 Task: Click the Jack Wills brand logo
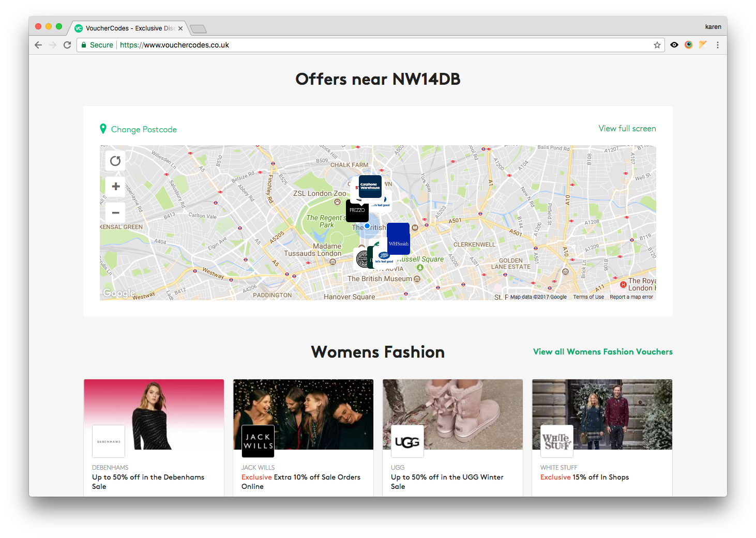(x=258, y=441)
